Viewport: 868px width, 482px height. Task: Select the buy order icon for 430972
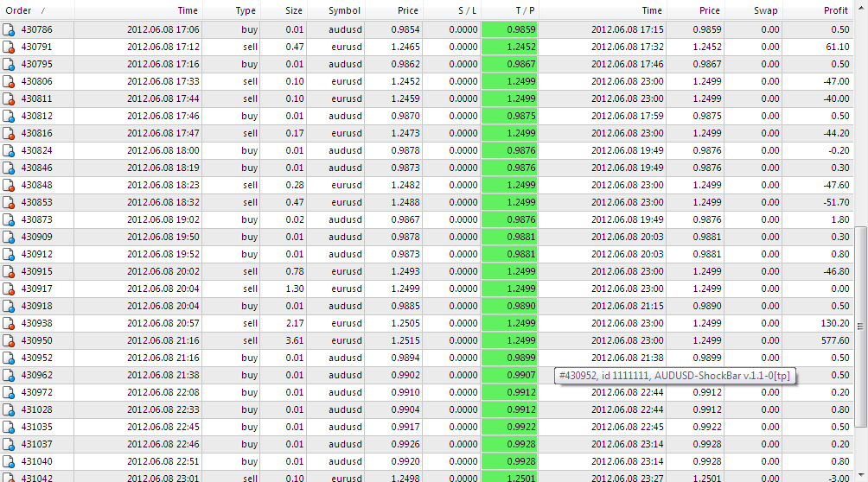9,392
